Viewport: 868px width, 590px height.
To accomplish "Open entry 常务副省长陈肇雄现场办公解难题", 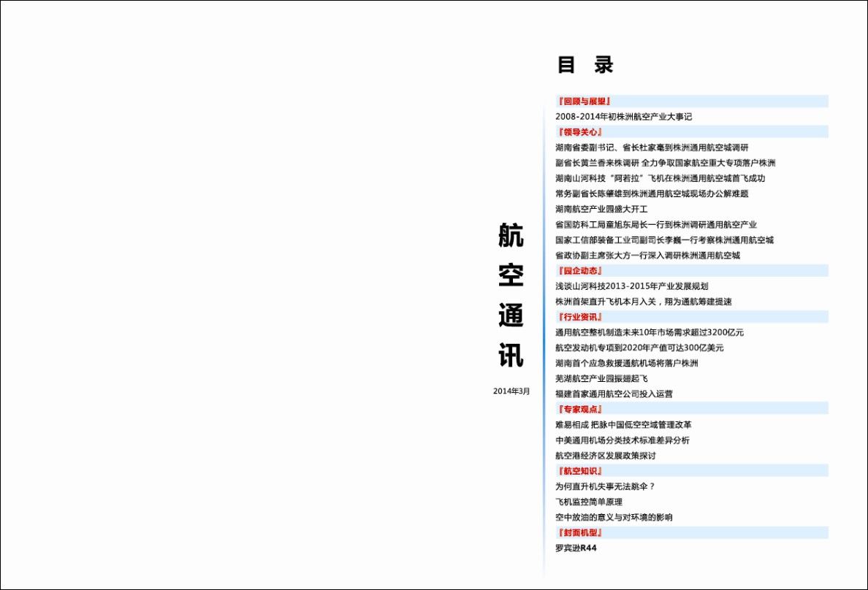I will (652, 194).
